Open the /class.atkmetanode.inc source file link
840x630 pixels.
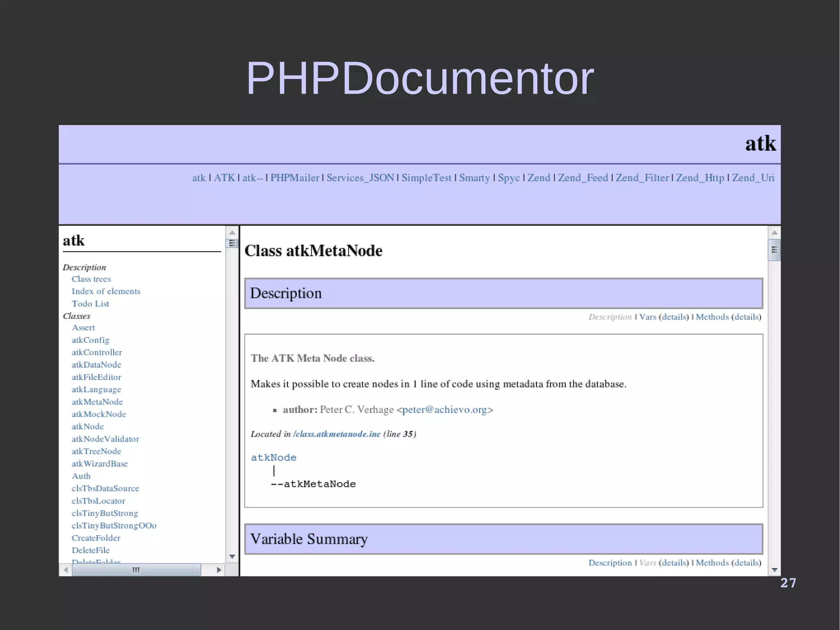(x=337, y=434)
